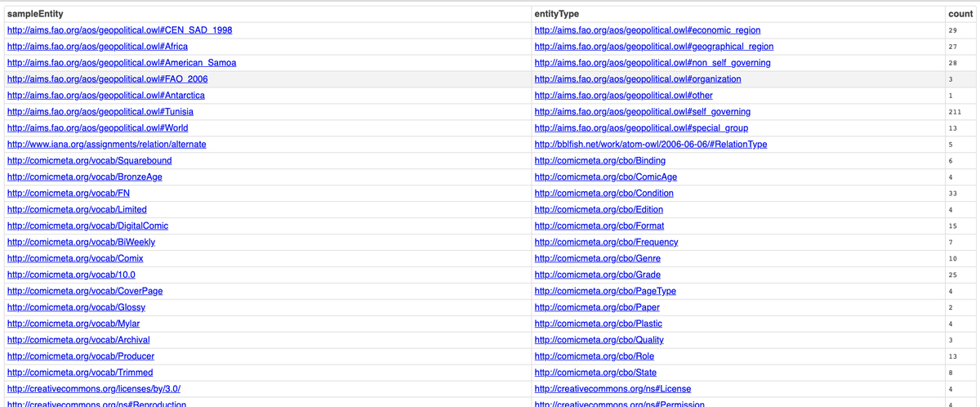Open the non_self_governing type link
The width and height of the screenshot is (980, 407).
point(652,63)
